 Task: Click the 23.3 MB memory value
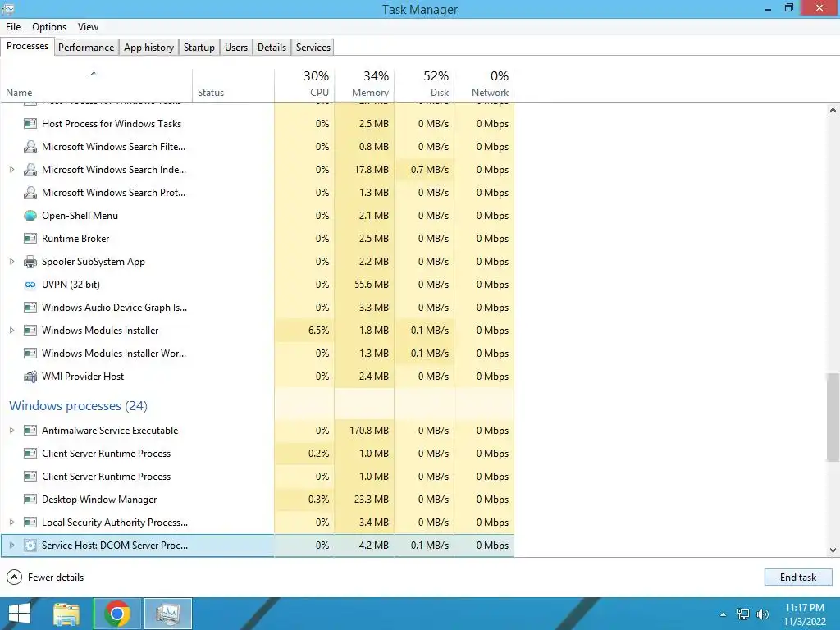(372, 500)
